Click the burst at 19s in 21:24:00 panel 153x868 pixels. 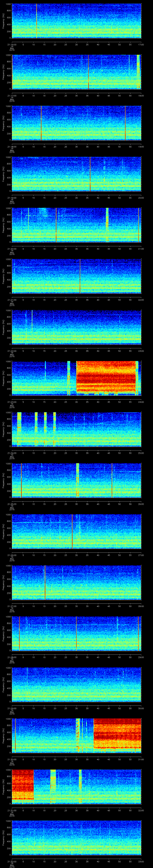coord(55,429)
